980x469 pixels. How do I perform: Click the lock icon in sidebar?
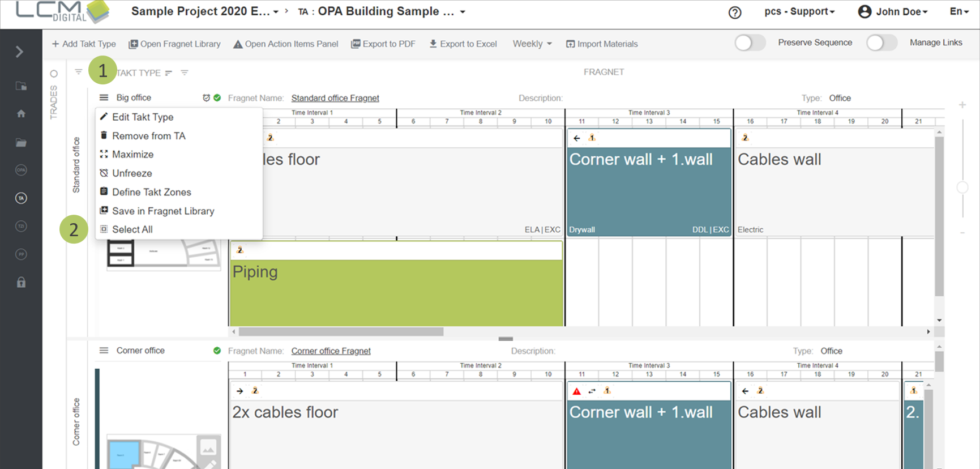[21, 282]
